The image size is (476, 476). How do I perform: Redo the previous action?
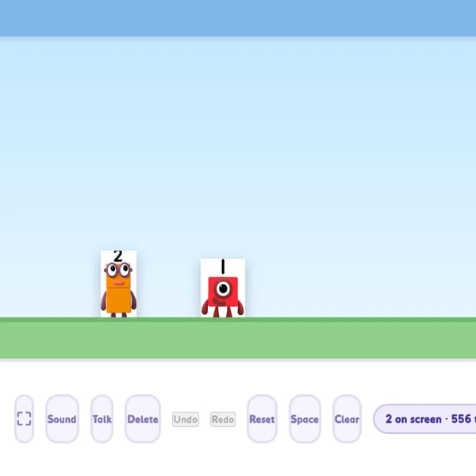click(223, 419)
